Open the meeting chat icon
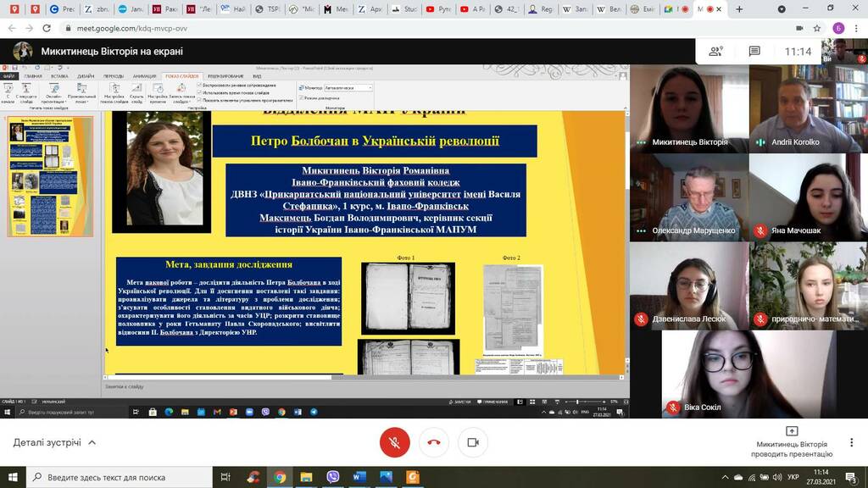 point(754,52)
